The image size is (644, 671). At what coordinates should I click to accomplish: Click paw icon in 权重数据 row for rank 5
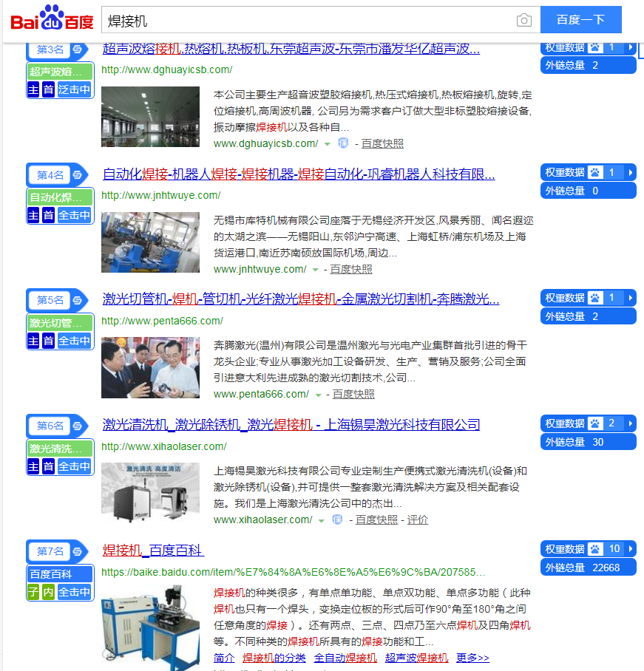click(594, 298)
